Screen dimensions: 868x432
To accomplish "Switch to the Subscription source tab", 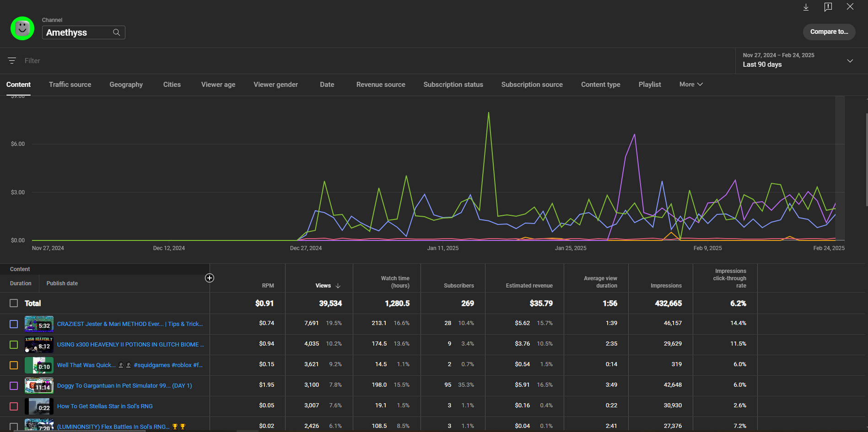I will click(532, 85).
